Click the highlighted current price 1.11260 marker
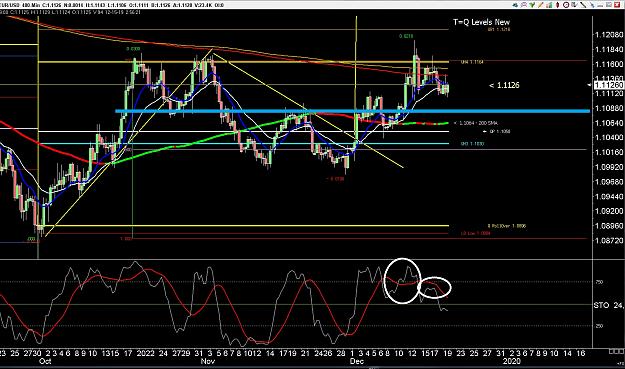Viewport: 625px width, 369px height. click(609, 85)
